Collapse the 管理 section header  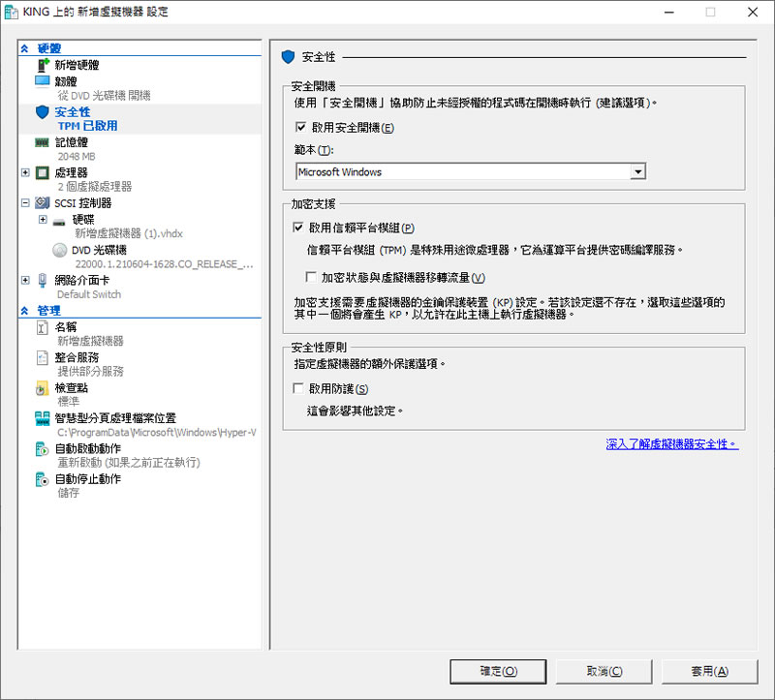pos(25,311)
